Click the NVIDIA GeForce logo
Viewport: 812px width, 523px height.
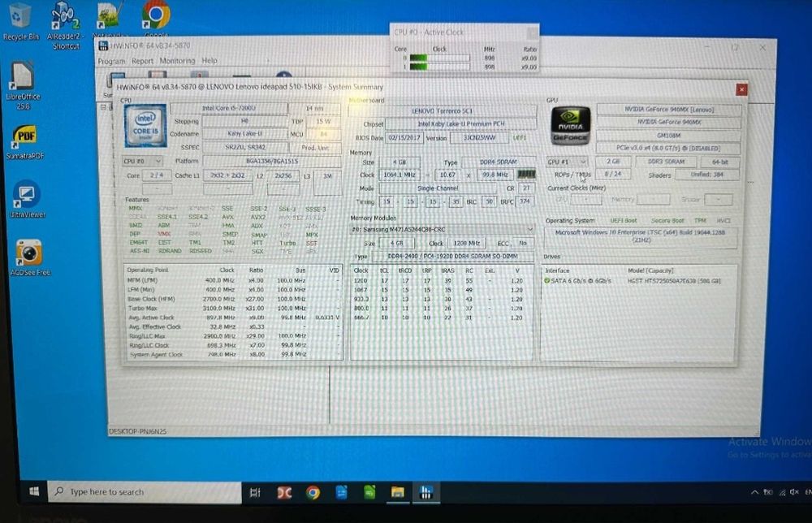[x=570, y=126]
